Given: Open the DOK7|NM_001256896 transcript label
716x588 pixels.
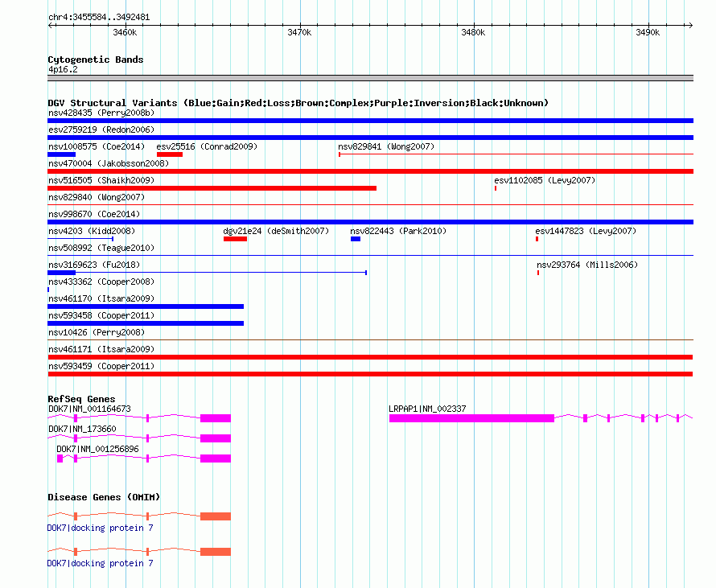Looking at the screenshot, I should [x=97, y=449].
